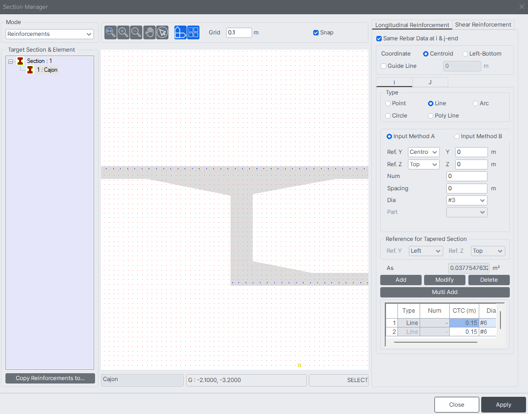Image resolution: width=528 pixels, height=414 pixels.
Task: Click CTC 0.15 cell in row 1
Action: tap(464, 323)
